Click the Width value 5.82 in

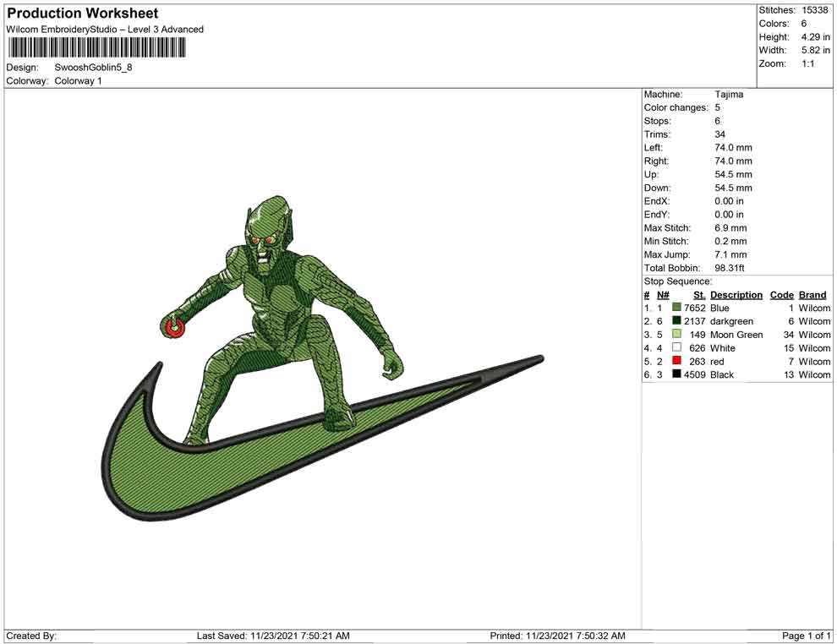(815, 50)
